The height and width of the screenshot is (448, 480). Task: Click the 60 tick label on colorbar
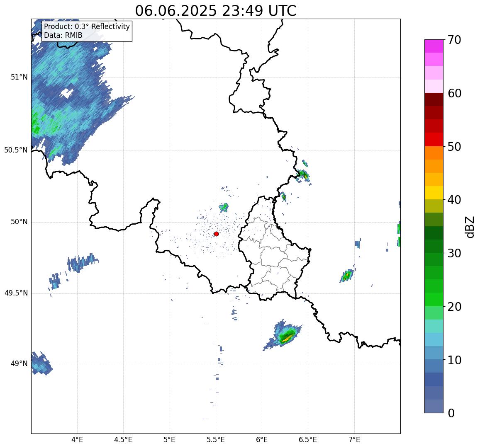point(454,93)
